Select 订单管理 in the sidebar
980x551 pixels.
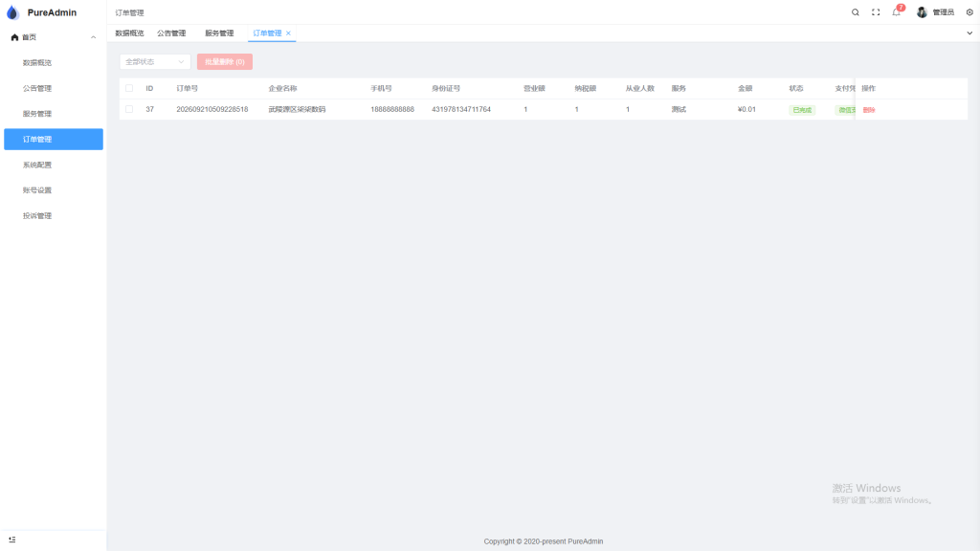point(54,140)
